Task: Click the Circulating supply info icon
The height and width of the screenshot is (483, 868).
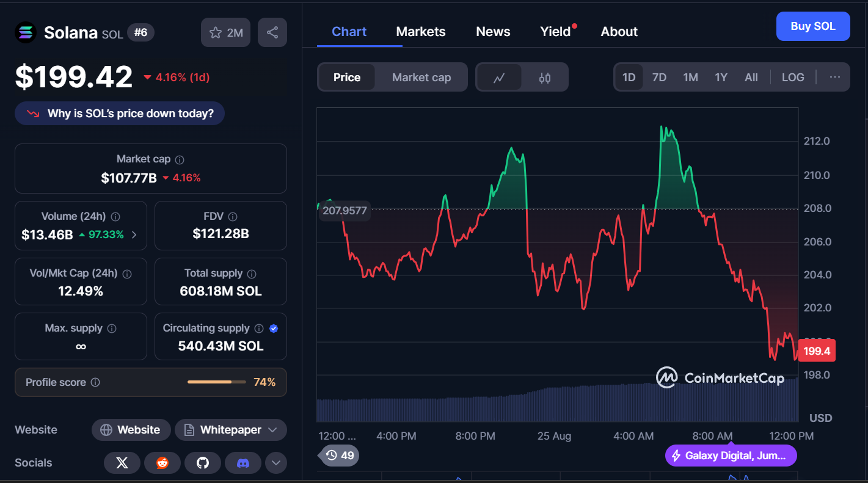Action: click(x=259, y=329)
